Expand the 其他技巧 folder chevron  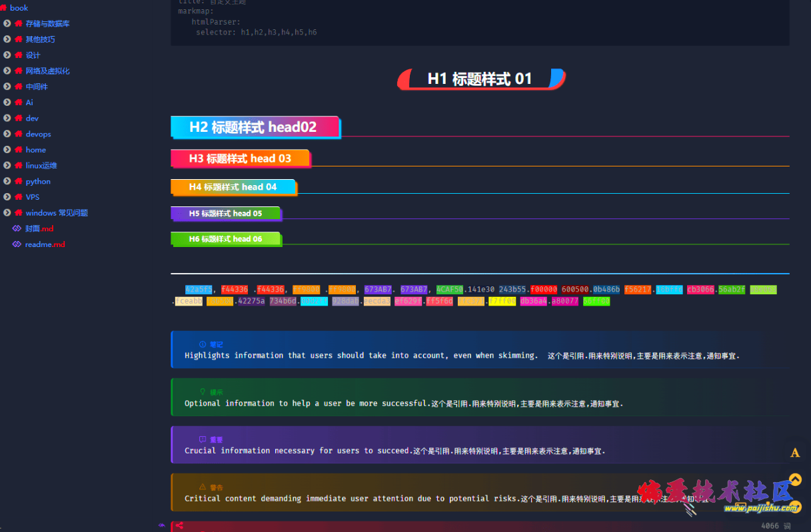click(7, 39)
